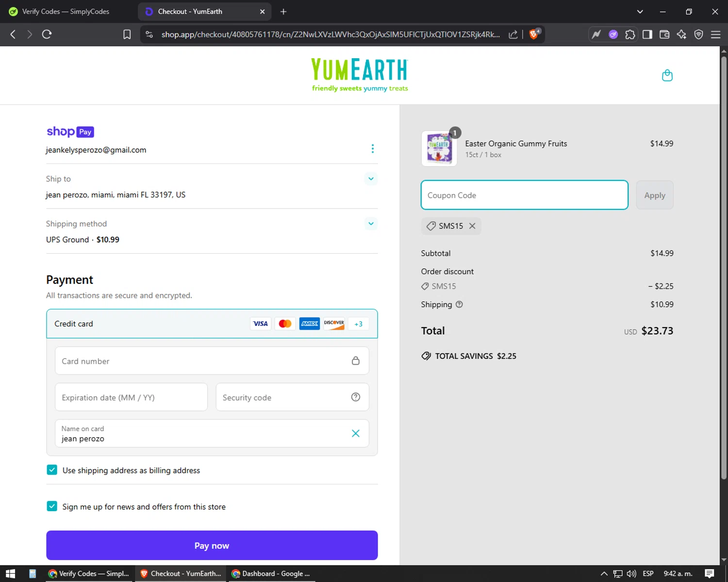Show hidden system tray icons
This screenshot has width=728, height=582.
pyautogui.click(x=604, y=573)
